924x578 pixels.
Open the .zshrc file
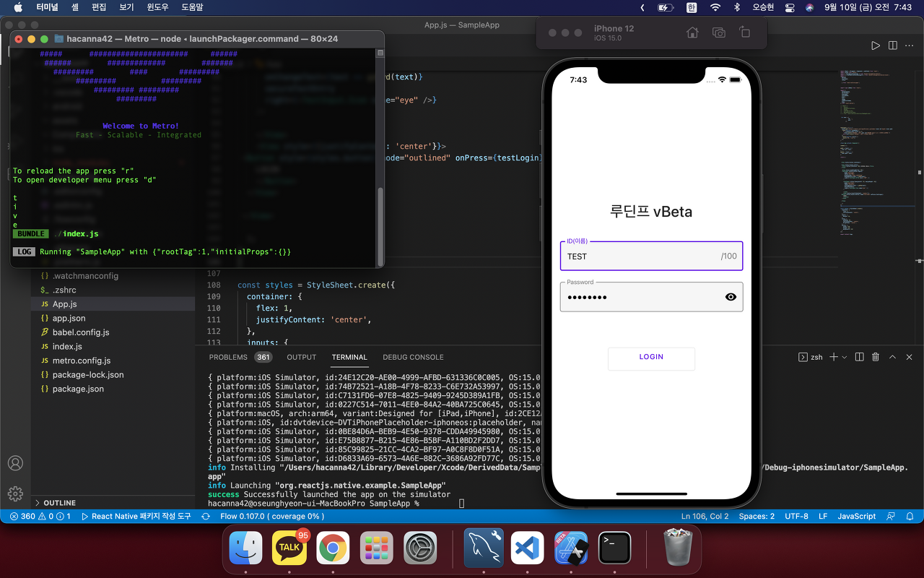(65, 290)
